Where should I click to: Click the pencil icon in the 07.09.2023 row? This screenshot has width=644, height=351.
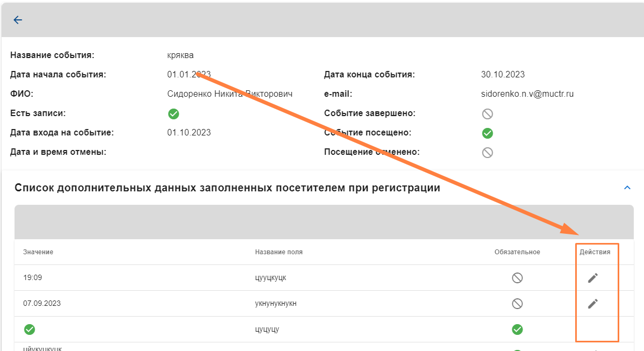tap(592, 304)
